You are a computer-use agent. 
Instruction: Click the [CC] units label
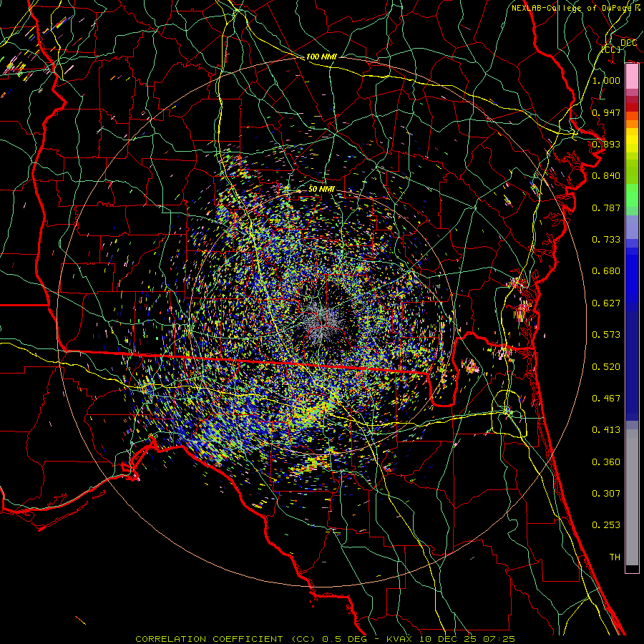tap(611, 49)
